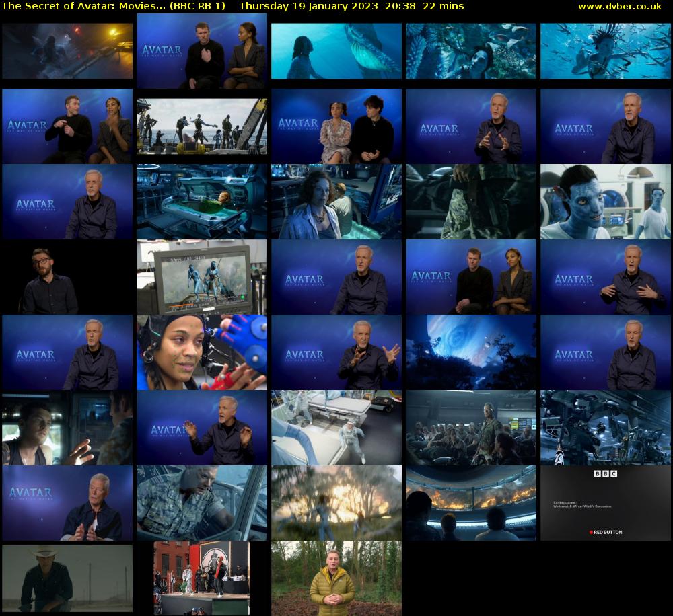
Task: Open the white-haired man interview with jacket collar
Action: [67, 503]
